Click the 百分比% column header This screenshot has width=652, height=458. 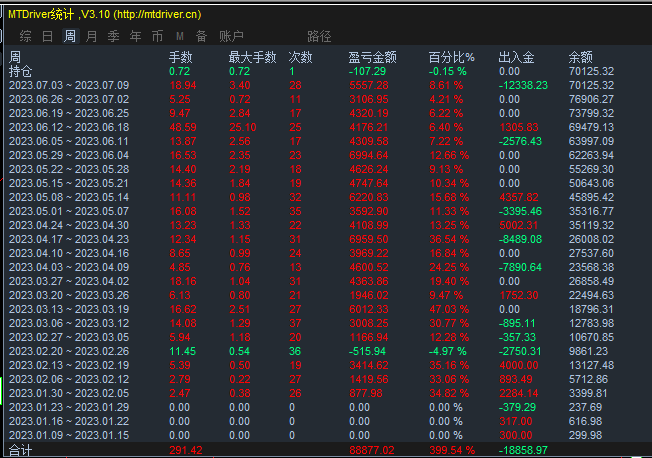pyautogui.click(x=452, y=57)
